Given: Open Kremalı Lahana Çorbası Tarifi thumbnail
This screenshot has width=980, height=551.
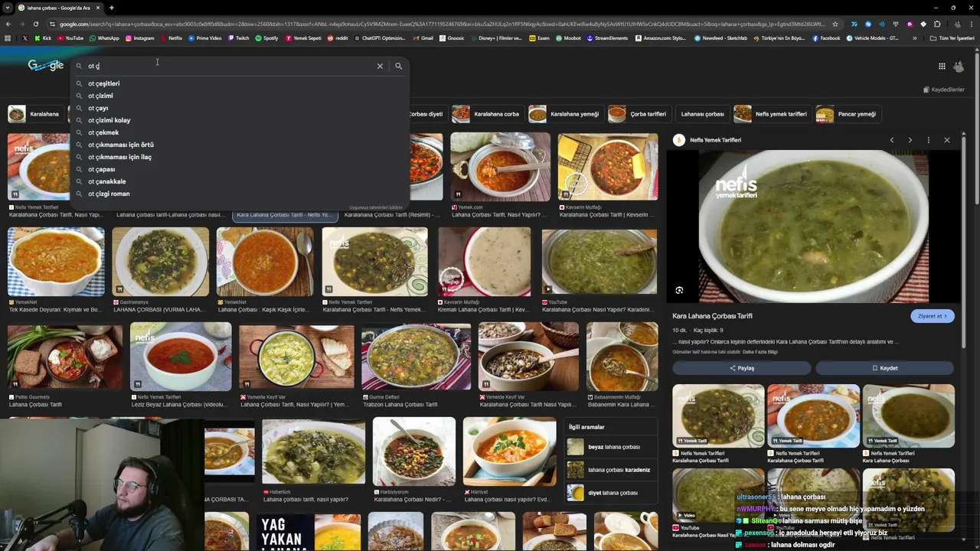Looking at the screenshot, I should [x=485, y=262].
